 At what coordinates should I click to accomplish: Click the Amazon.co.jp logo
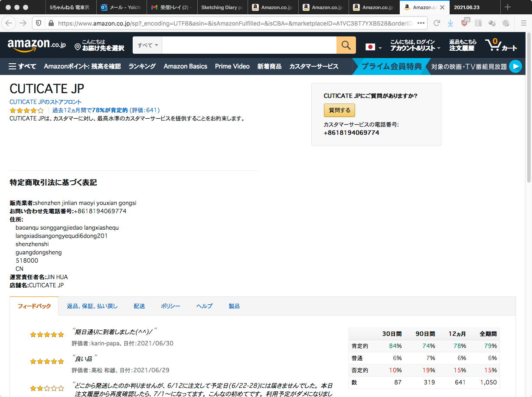pos(36,45)
